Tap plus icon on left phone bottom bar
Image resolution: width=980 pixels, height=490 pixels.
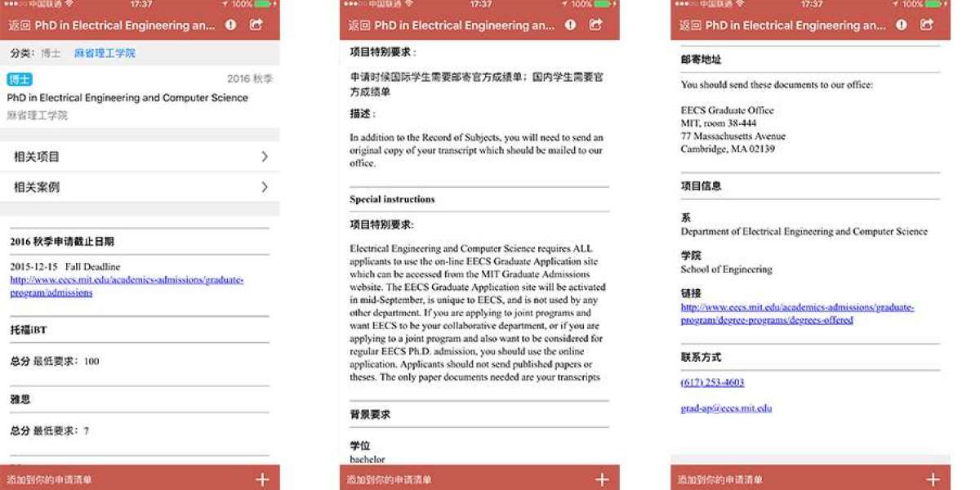[263, 479]
